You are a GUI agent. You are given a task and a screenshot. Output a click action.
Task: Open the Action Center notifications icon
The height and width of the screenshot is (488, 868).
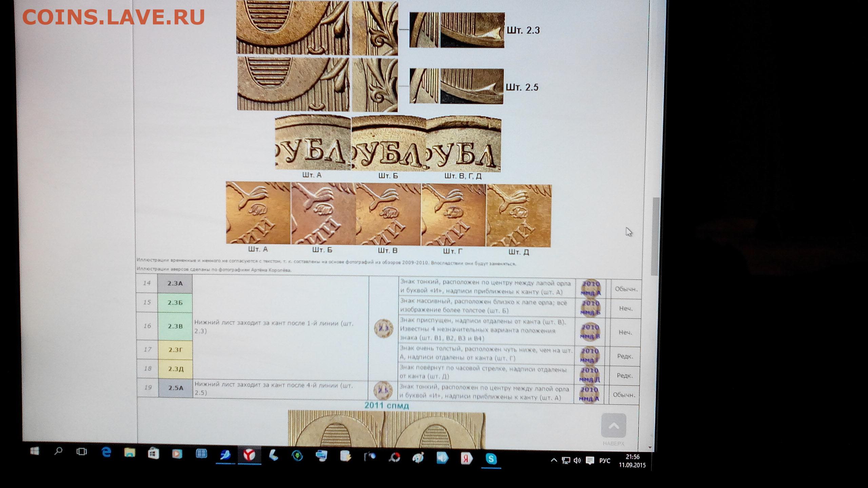click(590, 461)
